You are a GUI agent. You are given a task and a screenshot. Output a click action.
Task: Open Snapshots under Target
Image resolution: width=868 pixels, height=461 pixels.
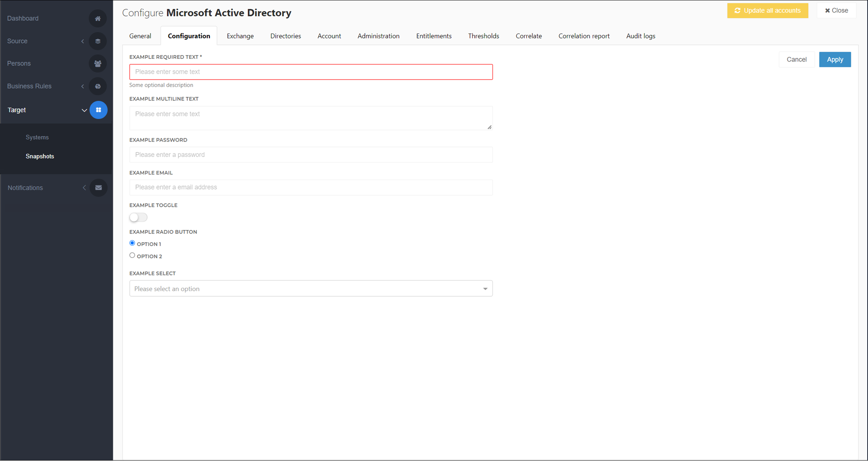click(40, 157)
